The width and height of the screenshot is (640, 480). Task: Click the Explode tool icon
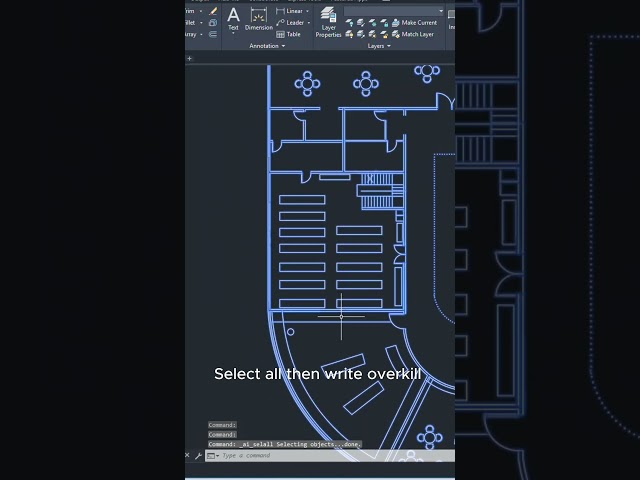[x=213, y=23]
